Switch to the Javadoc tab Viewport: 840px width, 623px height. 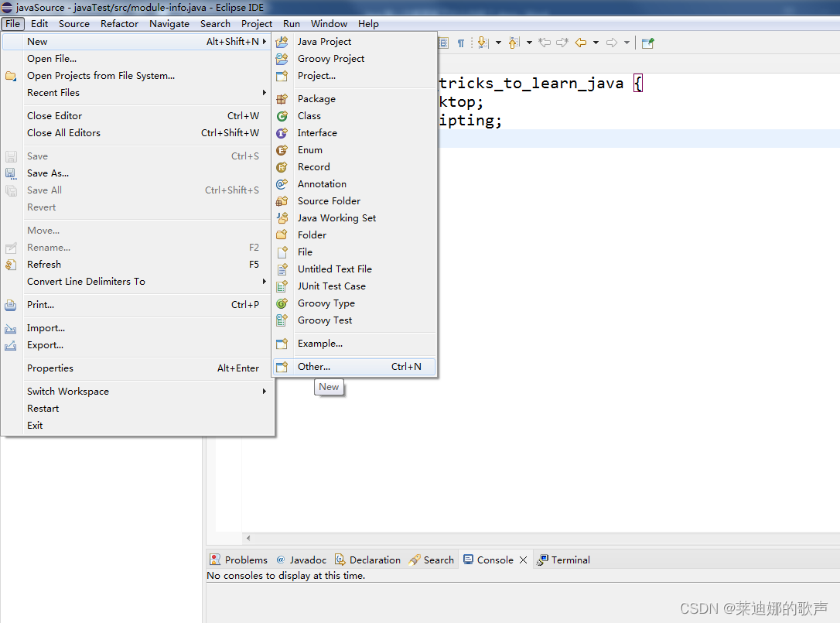[x=301, y=560]
